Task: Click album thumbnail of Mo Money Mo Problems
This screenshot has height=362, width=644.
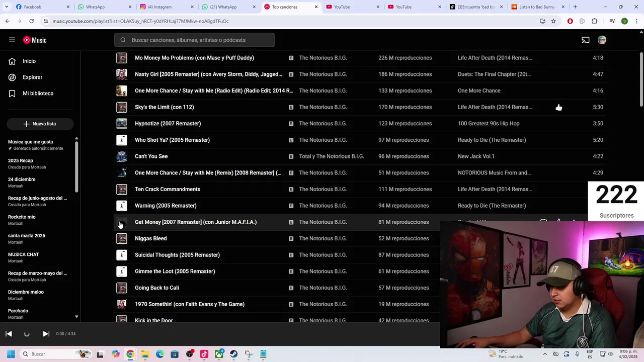Action: tap(122, 58)
